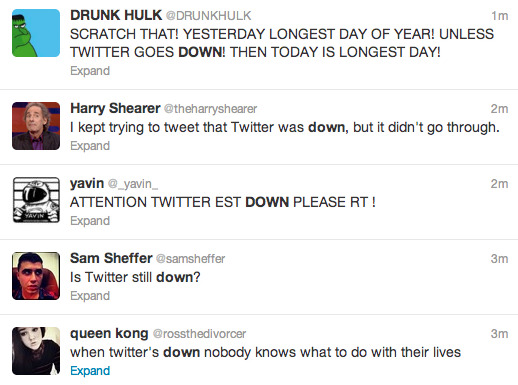
Task: Open Harry Shearer's profile photo
Action: 36,126
